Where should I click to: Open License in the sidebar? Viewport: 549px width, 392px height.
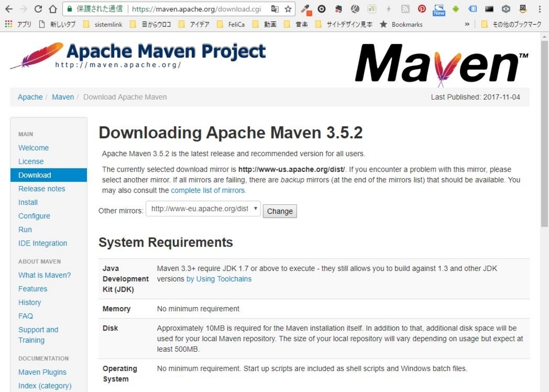tap(31, 161)
